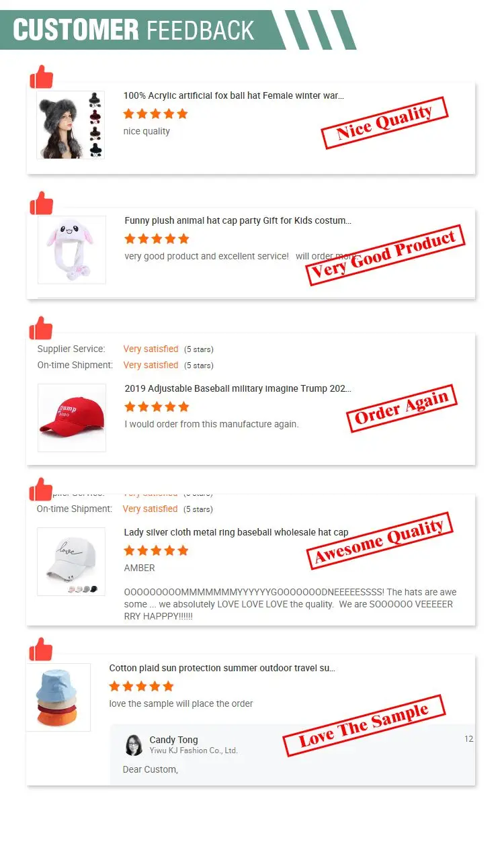
Task: Click thumbs-up icon above Supplier Service review
Action: click(41, 328)
